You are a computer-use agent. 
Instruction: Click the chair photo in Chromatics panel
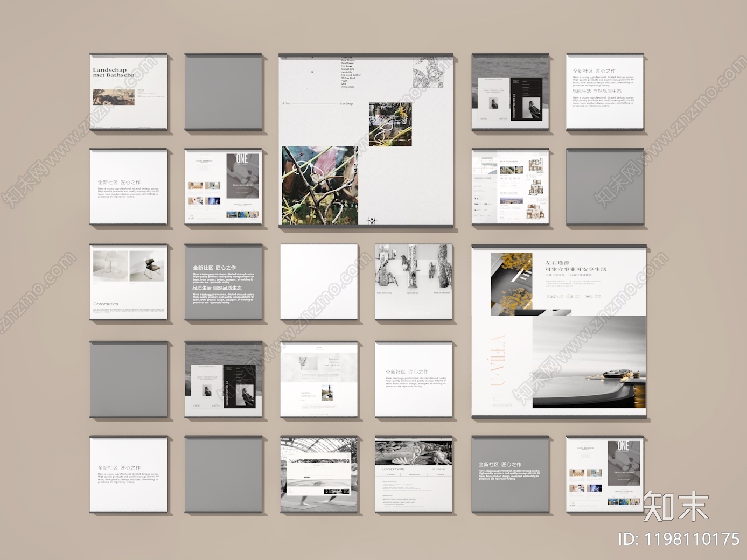pos(147,265)
